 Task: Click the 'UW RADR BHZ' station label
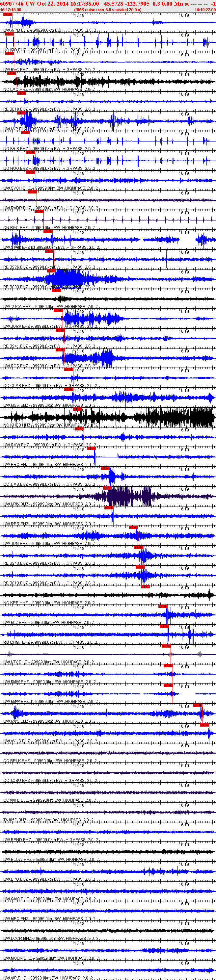pos(17,208)
